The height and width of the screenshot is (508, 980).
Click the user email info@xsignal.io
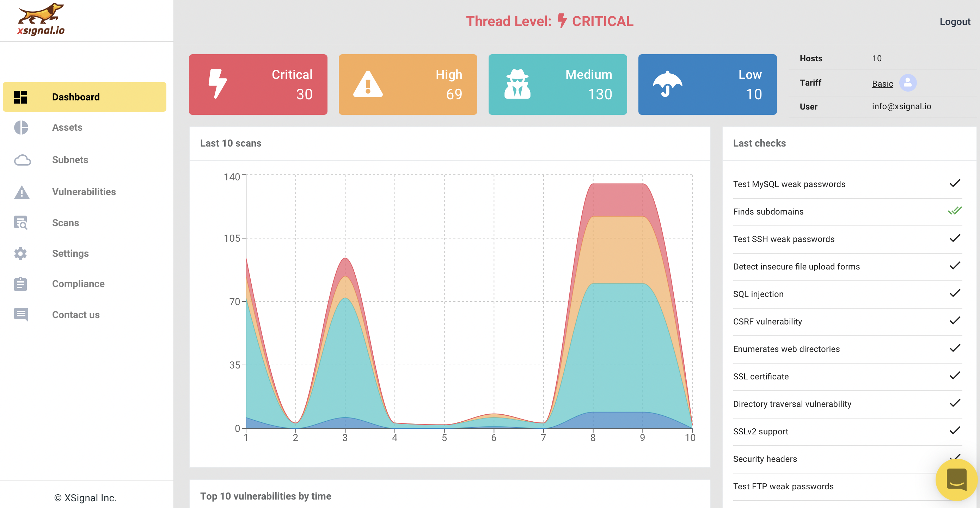901,106
